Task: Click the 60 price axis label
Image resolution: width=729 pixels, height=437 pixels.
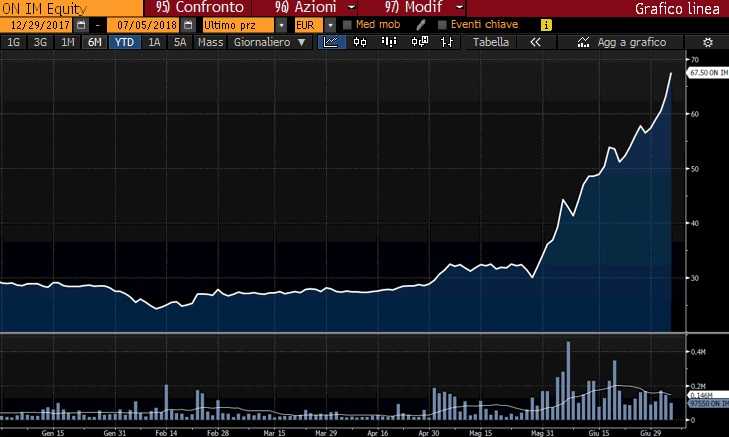Action: coord(695,114)
